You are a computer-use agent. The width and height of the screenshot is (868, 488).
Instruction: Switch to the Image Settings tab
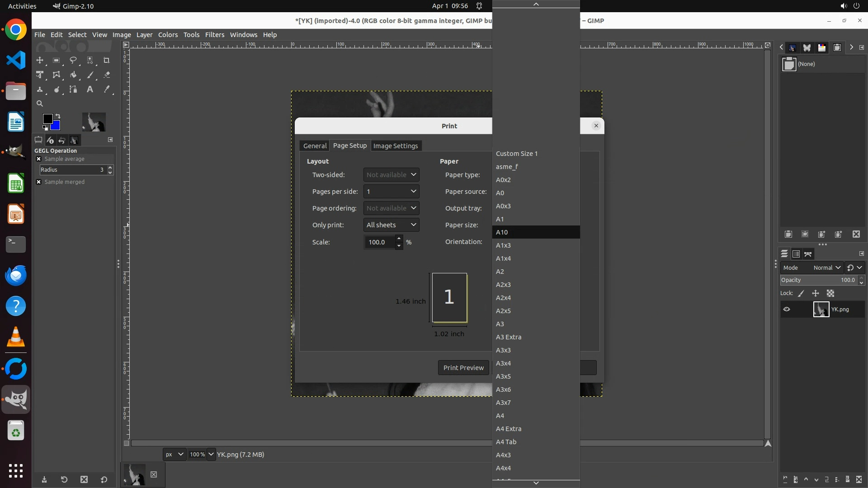395,146
